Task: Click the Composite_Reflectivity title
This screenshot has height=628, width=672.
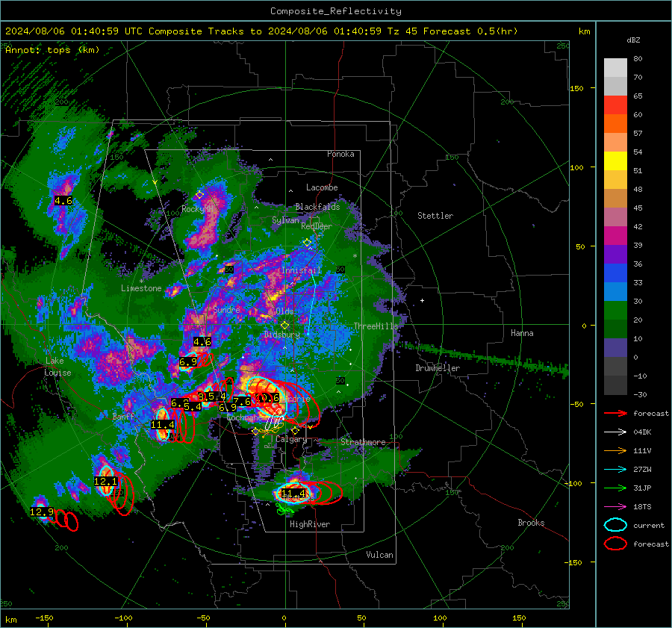Action: click(x=336, y=11)
